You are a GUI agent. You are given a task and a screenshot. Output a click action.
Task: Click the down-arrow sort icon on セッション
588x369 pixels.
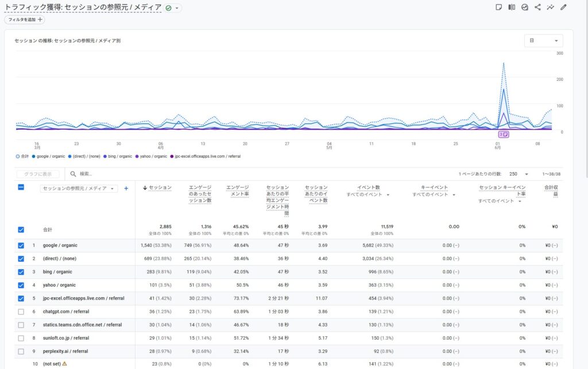tap(145, 188)
